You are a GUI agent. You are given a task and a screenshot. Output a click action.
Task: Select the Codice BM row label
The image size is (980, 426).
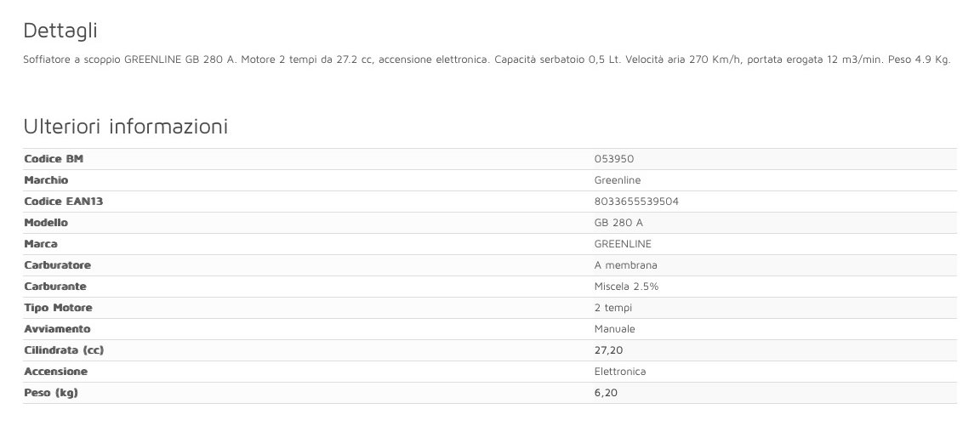click(54, 159)
